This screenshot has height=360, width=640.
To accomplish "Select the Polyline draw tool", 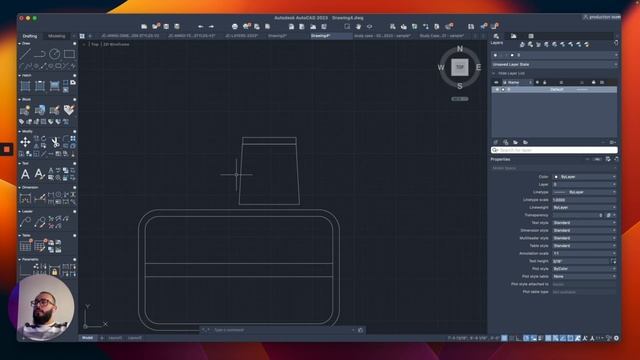I will click(x=40, y=54).
